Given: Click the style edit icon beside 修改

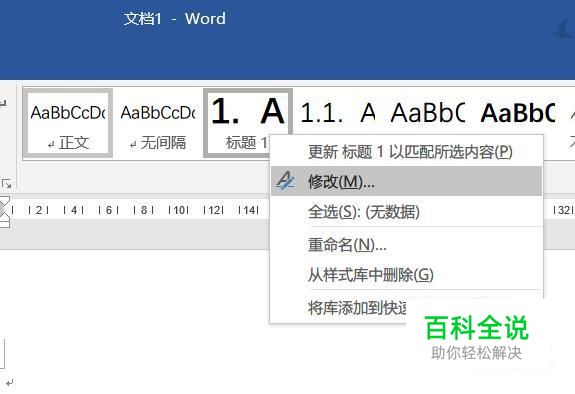Looking at the screenshot, I should point(285,181).
